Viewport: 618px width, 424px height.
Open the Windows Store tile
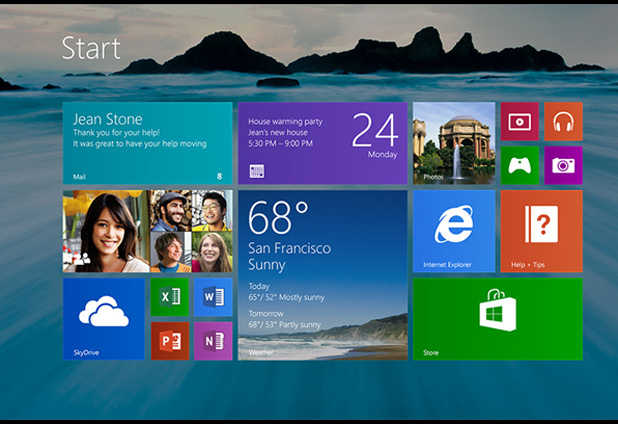[x=497, y=319]
